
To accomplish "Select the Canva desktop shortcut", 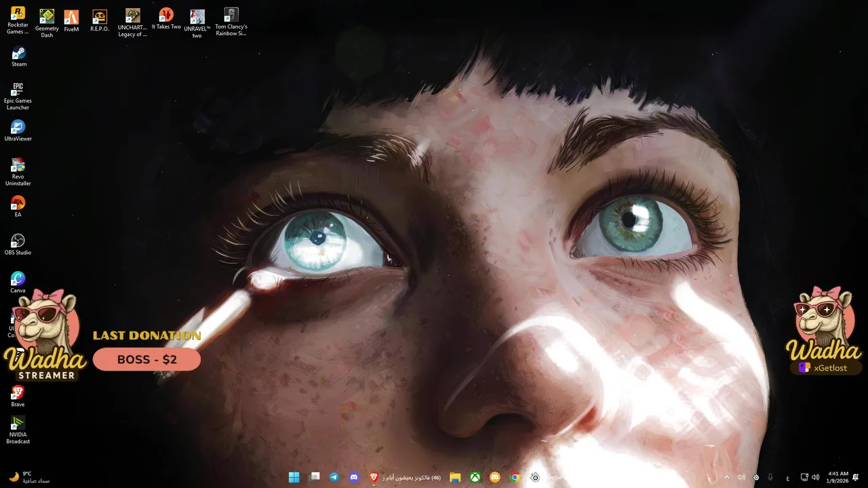I will coord(18,283).
